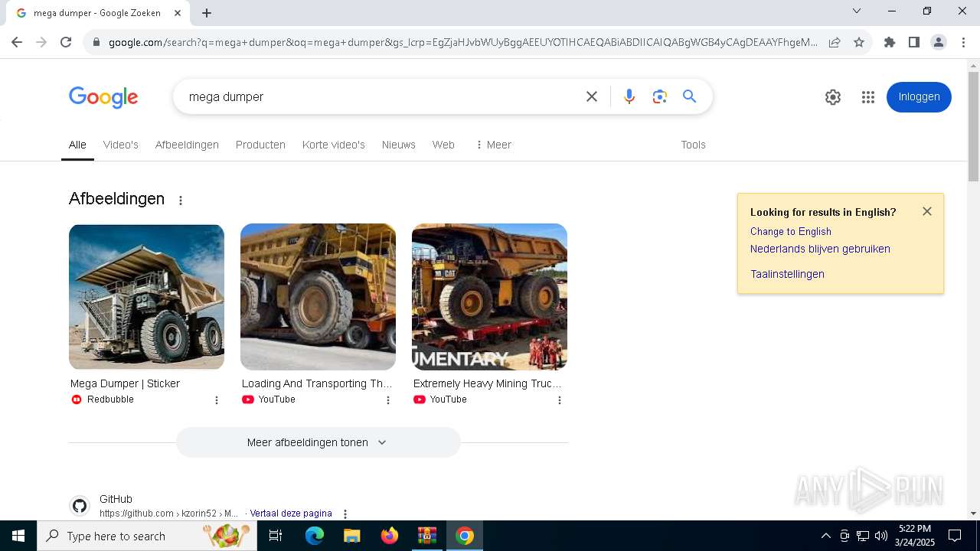Switch to Video's search tab

[121, 145]
